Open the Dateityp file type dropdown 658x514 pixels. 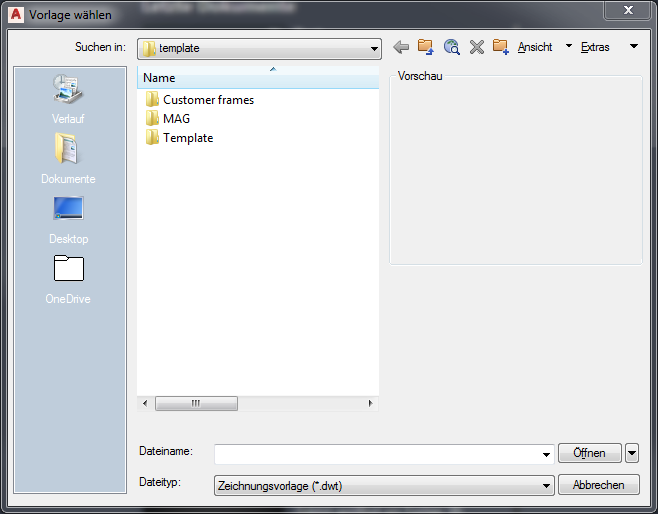[546, 485]
